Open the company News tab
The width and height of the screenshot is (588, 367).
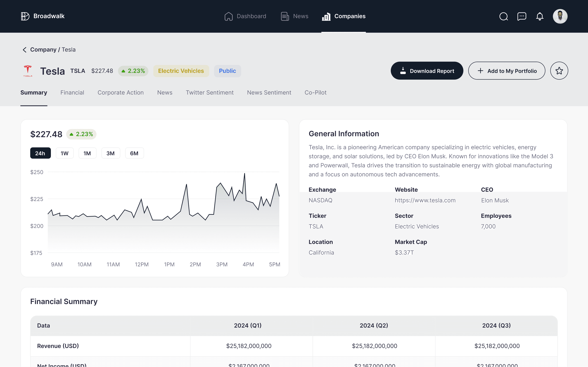165,92
